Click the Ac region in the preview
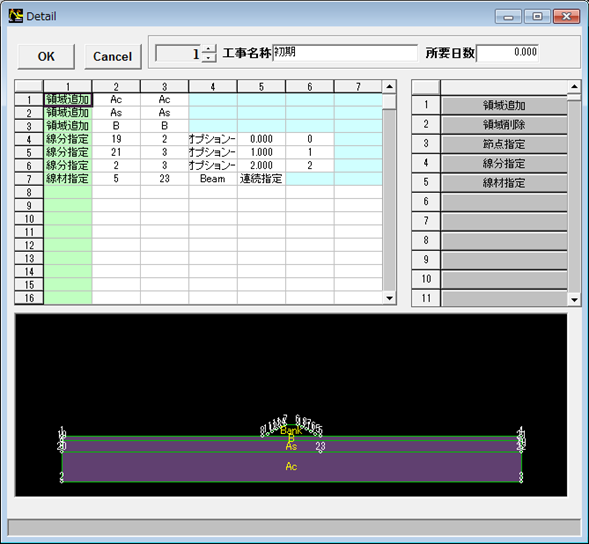The image size is (589, 544). pyautogui.click(x=291, y=467)
